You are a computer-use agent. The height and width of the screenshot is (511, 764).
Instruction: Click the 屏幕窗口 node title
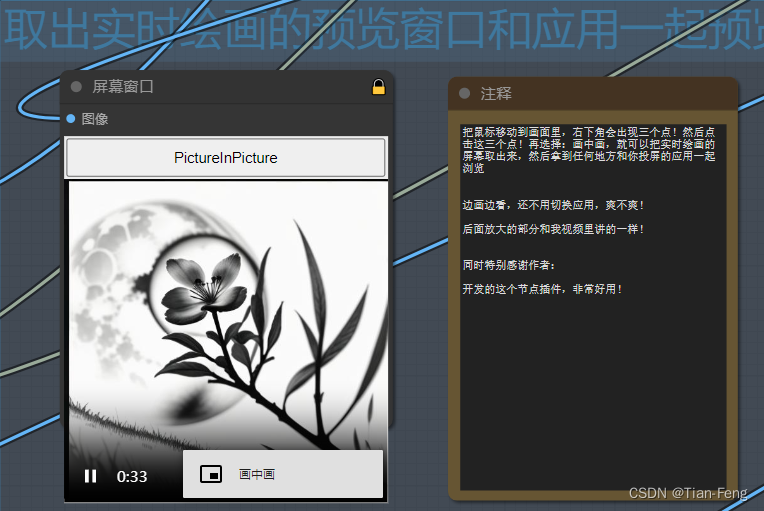click(x=123, y=87)
